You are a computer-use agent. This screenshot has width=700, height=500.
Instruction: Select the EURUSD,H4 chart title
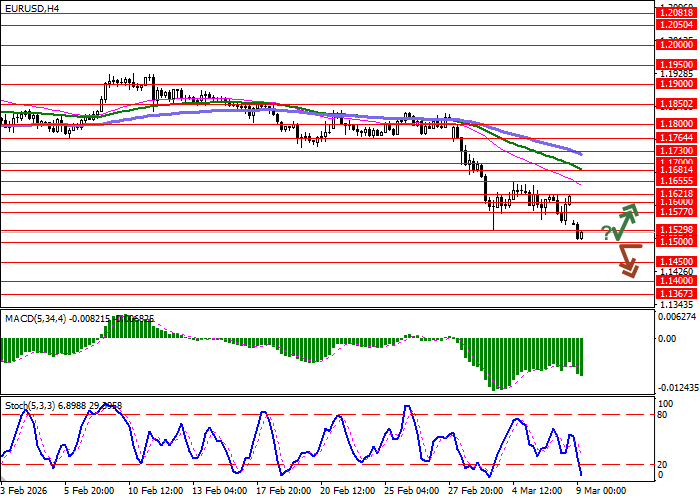coord(34,9)
